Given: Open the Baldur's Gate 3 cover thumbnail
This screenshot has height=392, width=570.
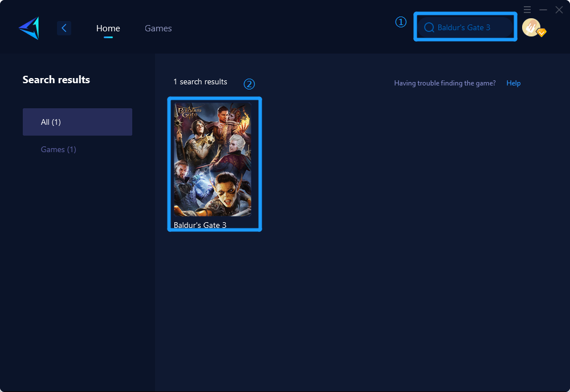Looking at the screenshot, I should (213, 159).
